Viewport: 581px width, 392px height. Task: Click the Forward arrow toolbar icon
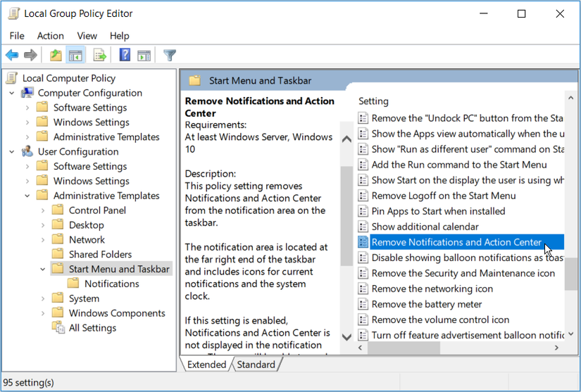click(x=30, y=56)
